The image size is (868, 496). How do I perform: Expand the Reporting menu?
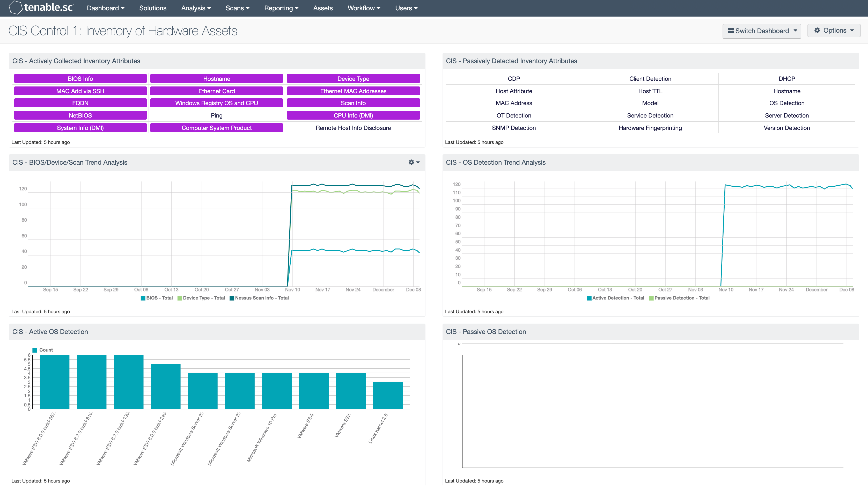tap(281, 8)
